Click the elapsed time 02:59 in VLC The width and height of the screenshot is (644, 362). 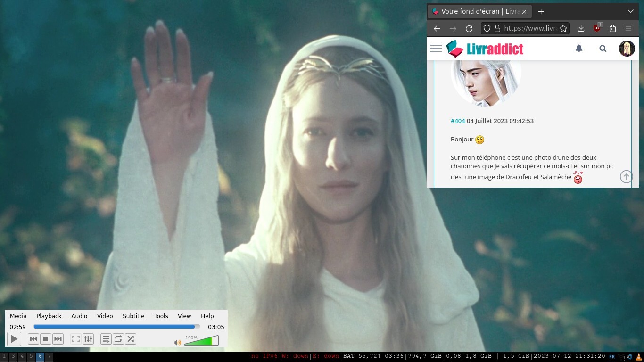pos(18,327)
